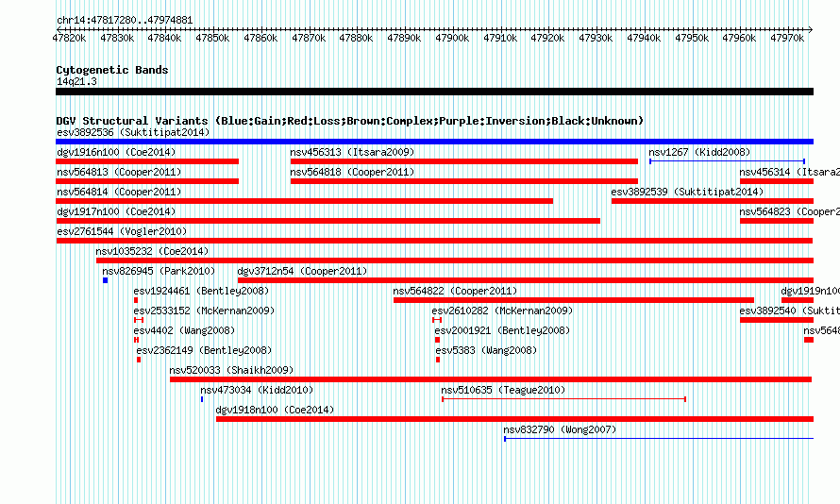Click the nsv826945 (Park2010) label
Screen dimensions: 840x504
159,271
